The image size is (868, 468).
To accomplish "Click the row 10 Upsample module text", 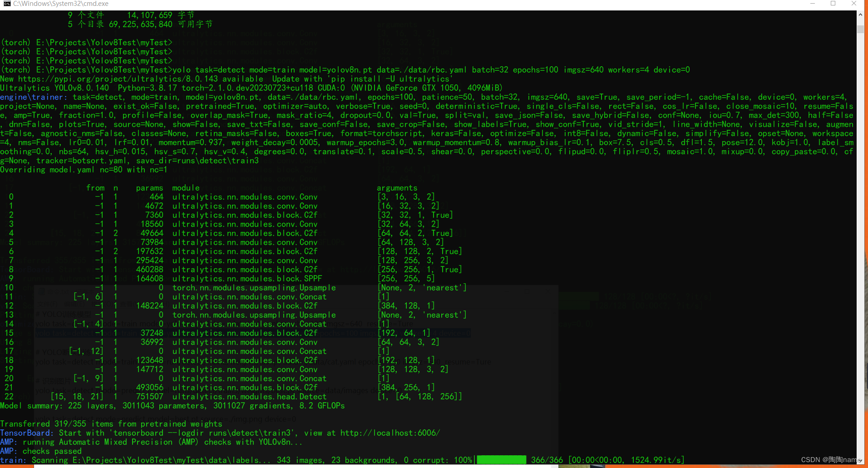I will point(254,288).
